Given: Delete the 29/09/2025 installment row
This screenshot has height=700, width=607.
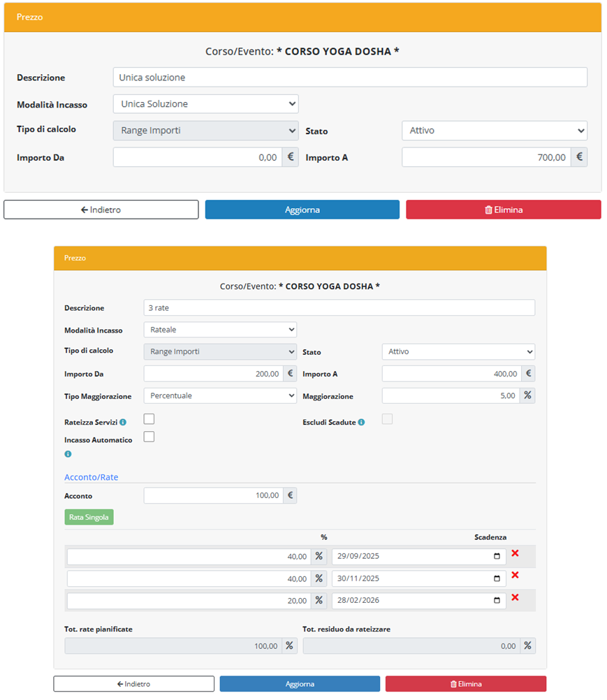Looking at the screenshot, I should 515,553.
